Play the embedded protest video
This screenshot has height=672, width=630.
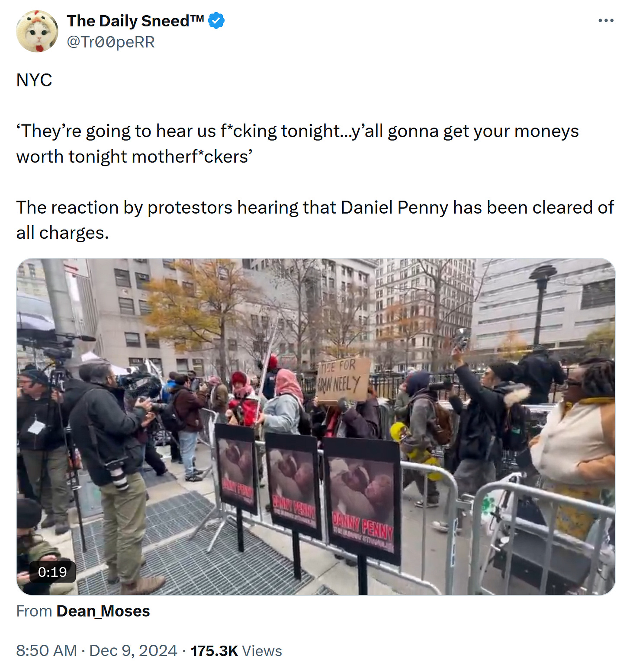click(316, 426)
